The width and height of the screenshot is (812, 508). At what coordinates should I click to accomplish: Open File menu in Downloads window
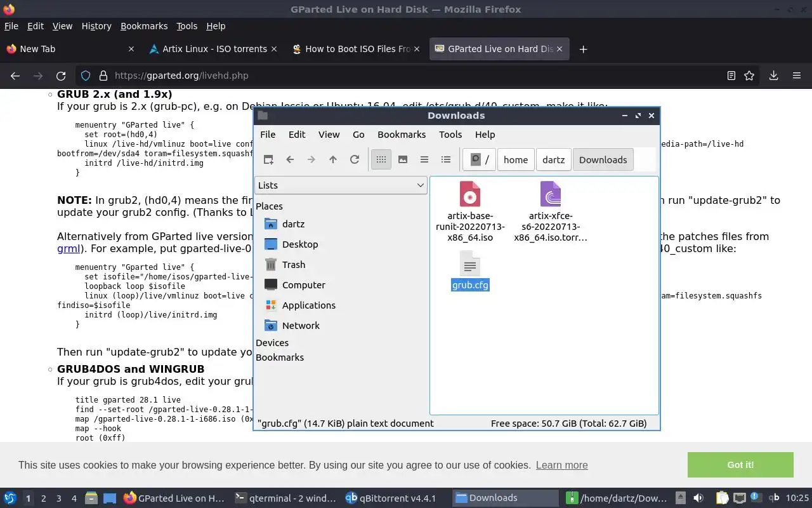[x=268, y=134]
